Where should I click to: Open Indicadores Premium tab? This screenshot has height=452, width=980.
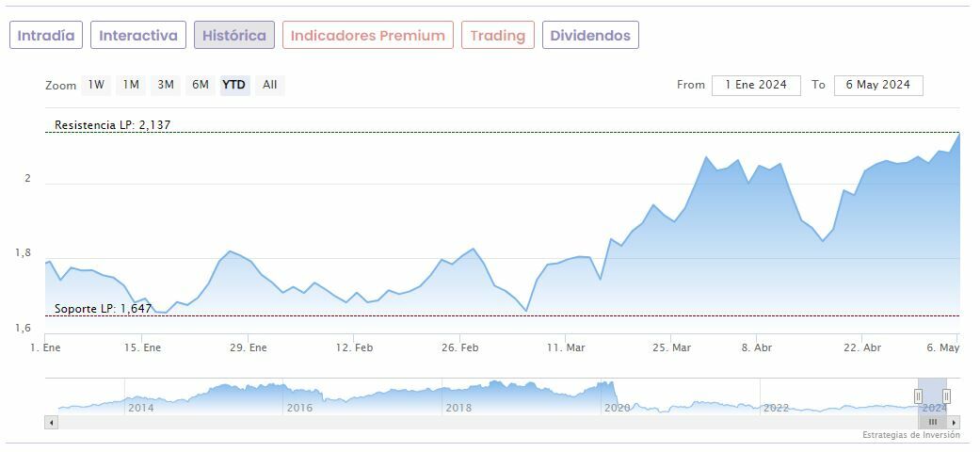pyautogui.click(x=367, y=35)
